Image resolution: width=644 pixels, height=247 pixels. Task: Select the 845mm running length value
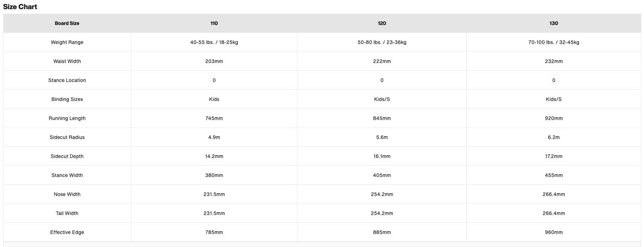[x=382, y=118]
